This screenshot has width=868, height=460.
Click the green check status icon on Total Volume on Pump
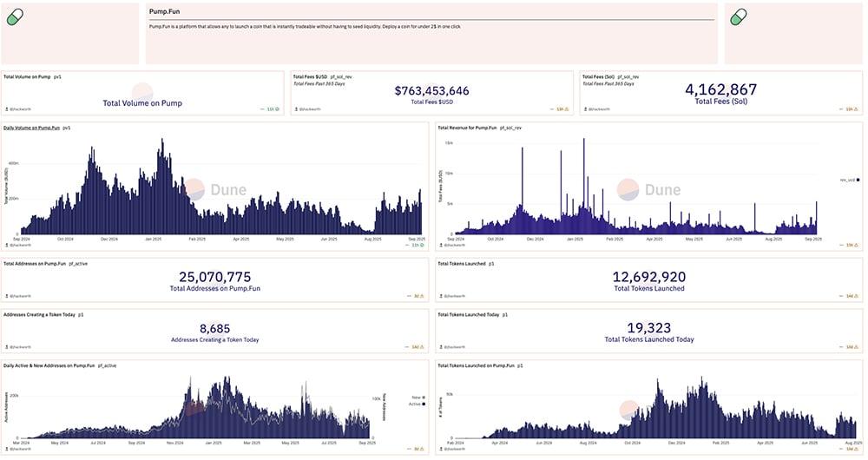click(x=277, y=109)
